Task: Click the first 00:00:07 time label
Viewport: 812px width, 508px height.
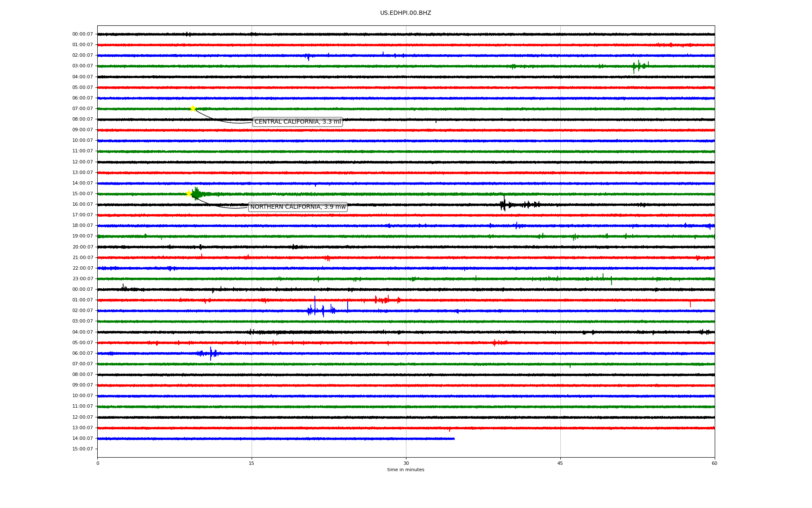Action: (x=82, y=34)
